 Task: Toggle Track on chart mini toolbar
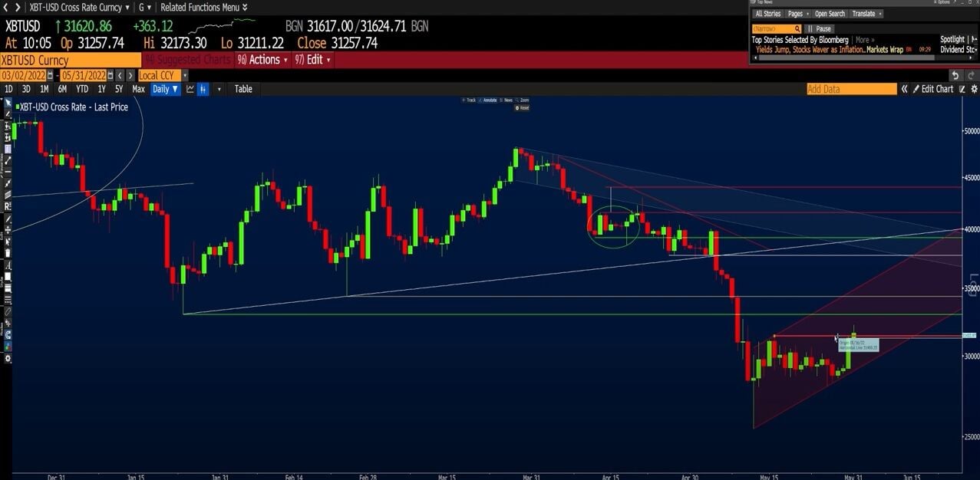tap(470, 100)
